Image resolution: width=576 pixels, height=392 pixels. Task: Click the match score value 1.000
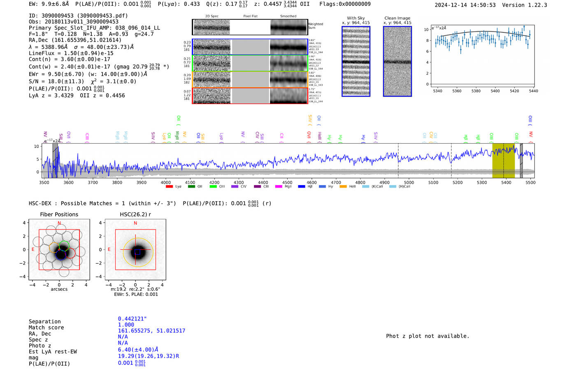pos(126,325)
